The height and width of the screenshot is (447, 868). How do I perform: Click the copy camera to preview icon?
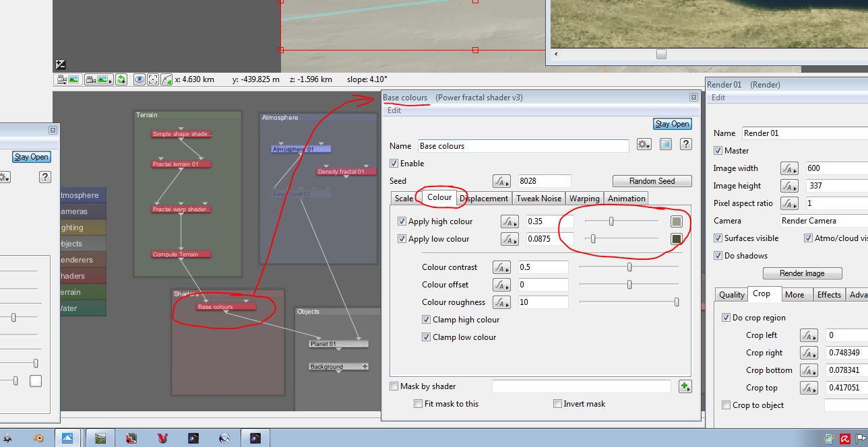pos(68,79)
